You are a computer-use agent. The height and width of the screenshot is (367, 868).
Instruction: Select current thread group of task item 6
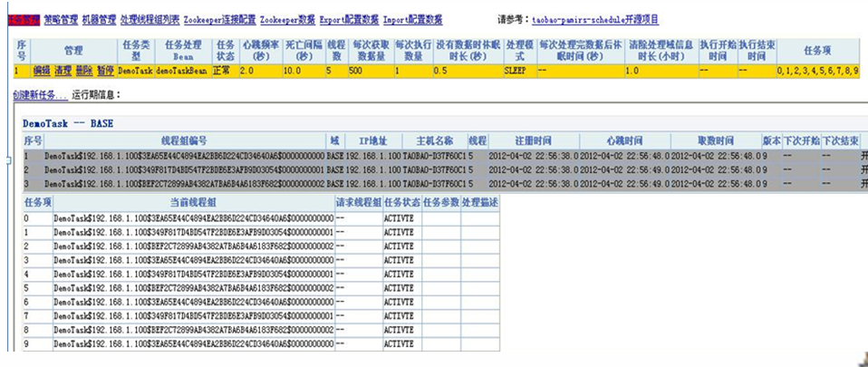coord(194,302)
